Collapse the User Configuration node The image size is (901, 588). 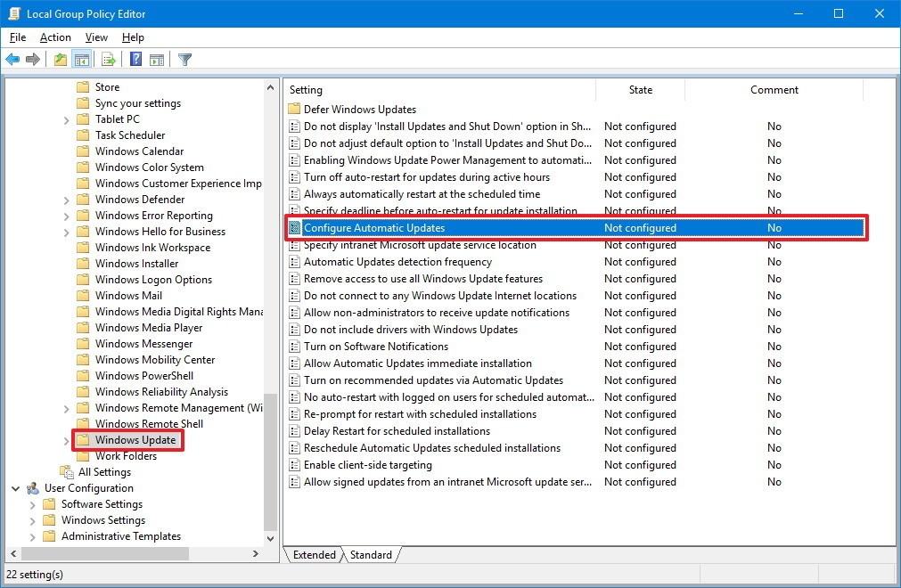coord(15,487)
